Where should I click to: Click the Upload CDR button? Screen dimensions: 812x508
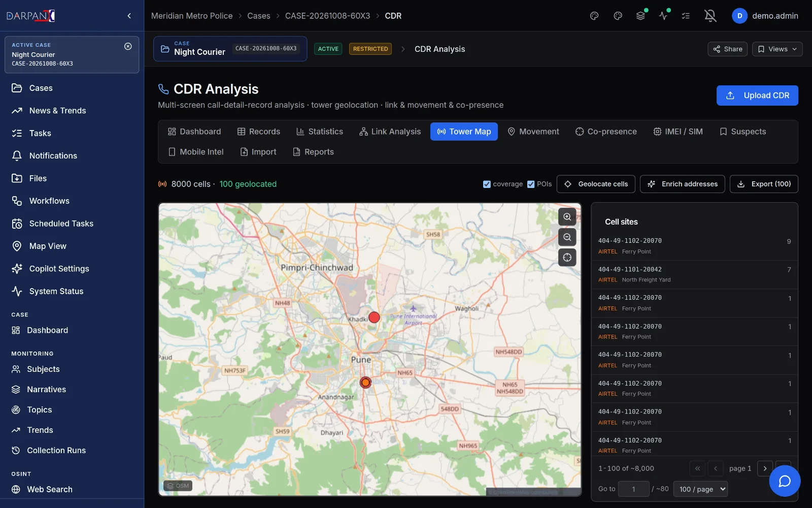[757, 96]
